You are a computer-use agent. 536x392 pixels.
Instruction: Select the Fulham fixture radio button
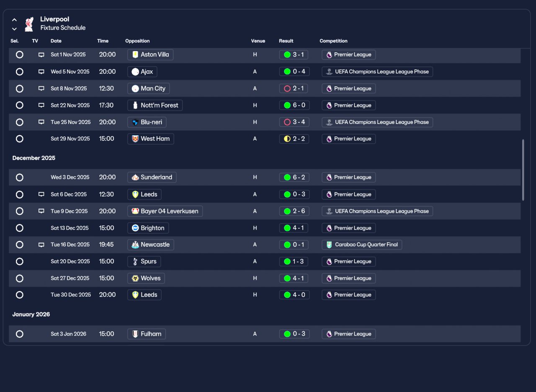pos(19,334)
